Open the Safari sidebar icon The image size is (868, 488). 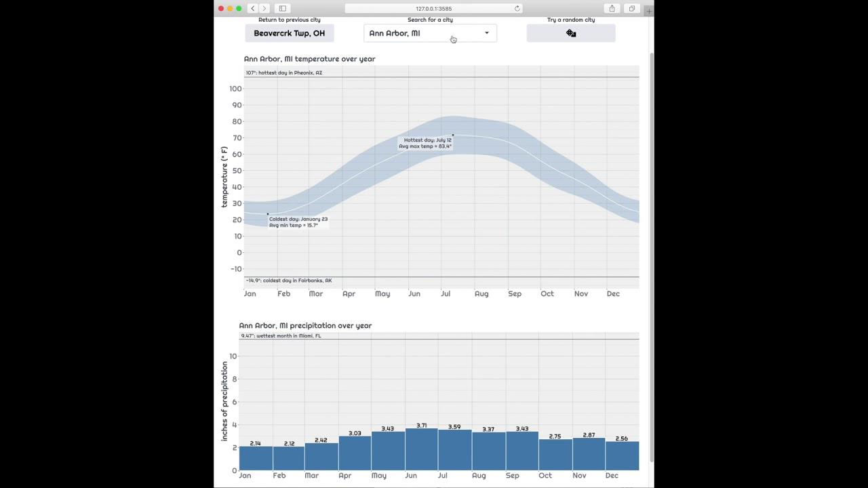pyautogui.click(x=282, y=8)
